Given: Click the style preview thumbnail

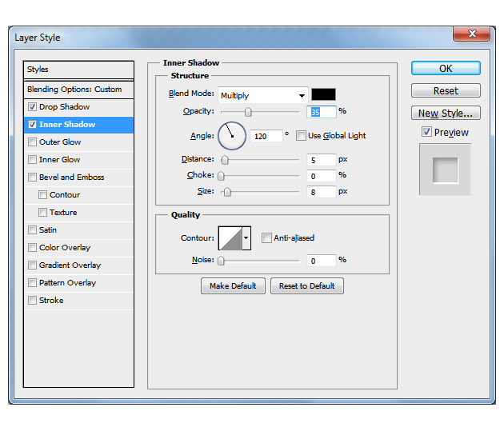Looking at the screenshot, I should pos(445,170).
